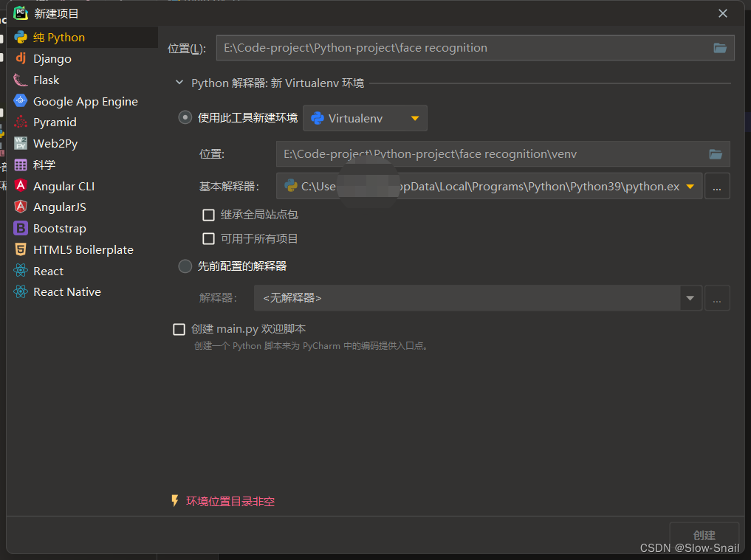Click the AngularJS shield icon

tap(21, 207)
